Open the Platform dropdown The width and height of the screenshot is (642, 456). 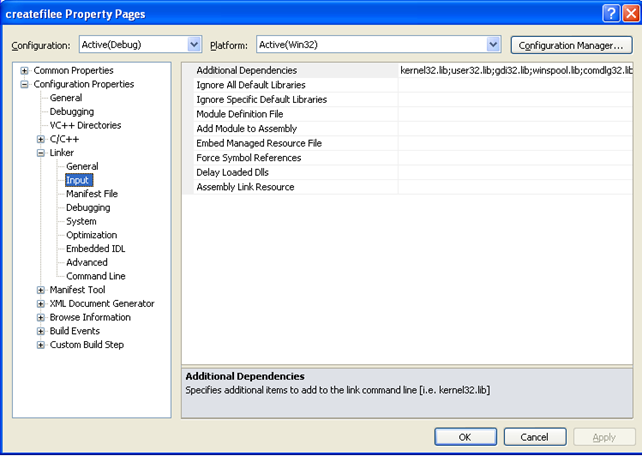tap(493, 44)
